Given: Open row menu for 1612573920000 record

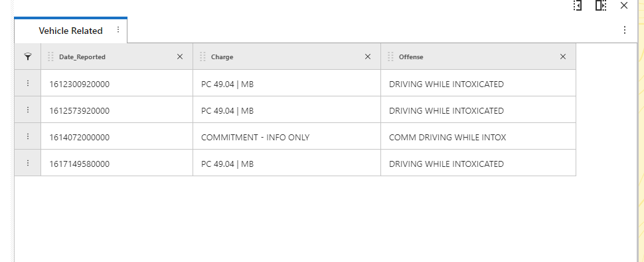Looking at the screenshot, I should (x=27, y=110).
